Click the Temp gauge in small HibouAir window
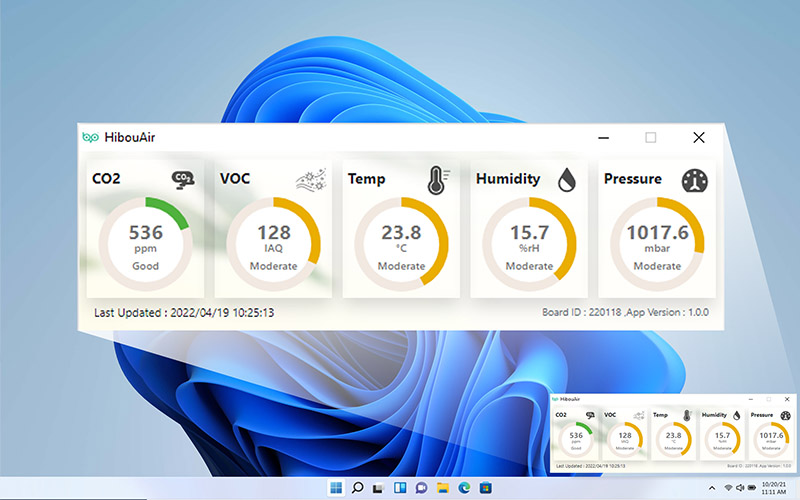The height and width of the screenshot is (500, 800). pos(673,439)
